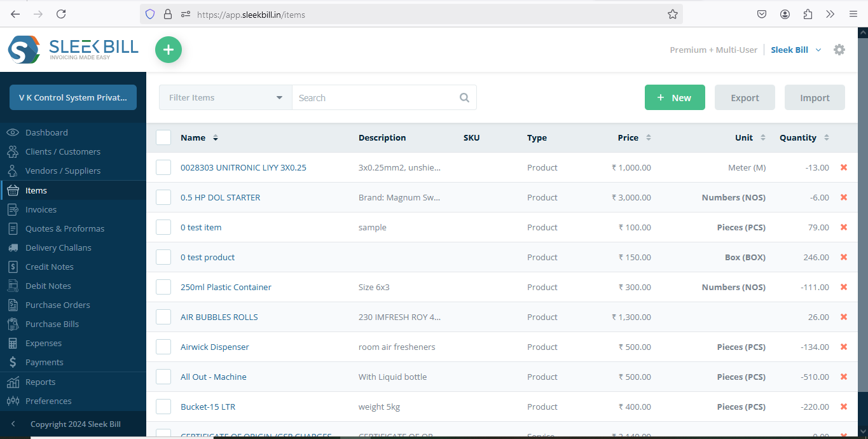Click the red X for Airwick Dispenser
The height and width of the screenshot is (439, 868).
point(844,347)
